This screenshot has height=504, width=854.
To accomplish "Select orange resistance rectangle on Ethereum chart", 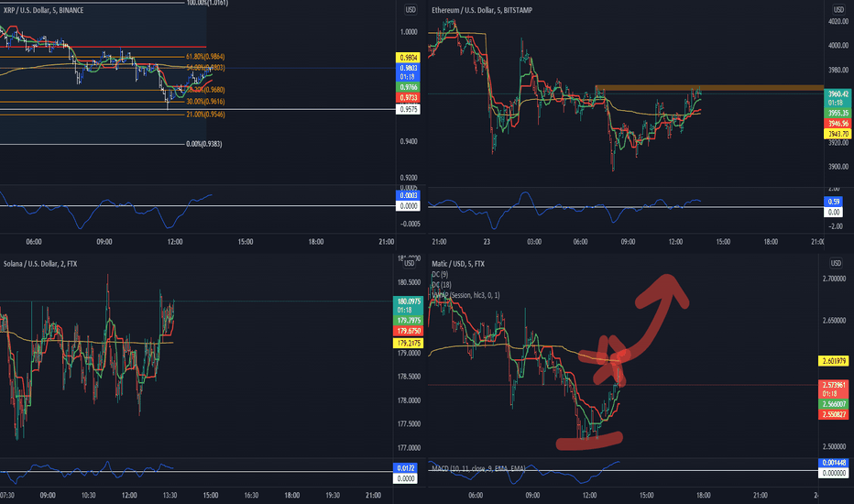I will point(708,88).
